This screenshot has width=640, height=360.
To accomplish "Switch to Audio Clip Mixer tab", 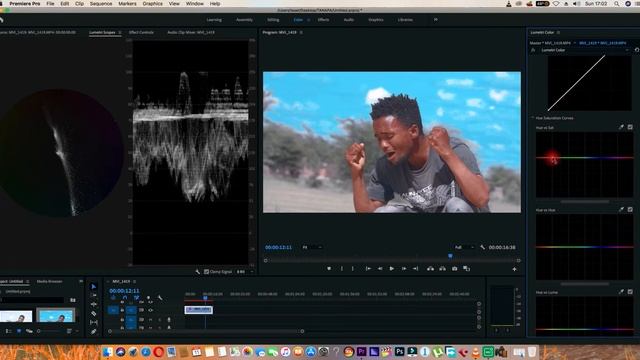I will pos(191,32).
